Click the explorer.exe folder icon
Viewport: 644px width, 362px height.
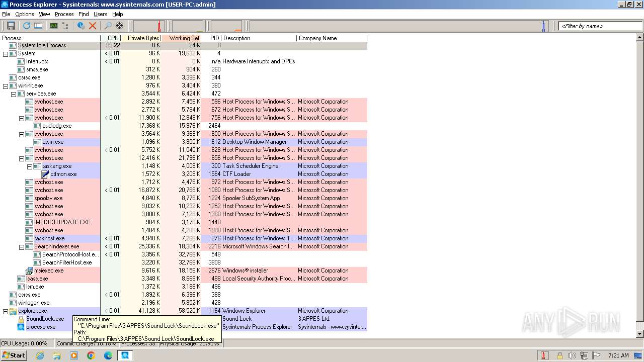click(x=13, y=311)
